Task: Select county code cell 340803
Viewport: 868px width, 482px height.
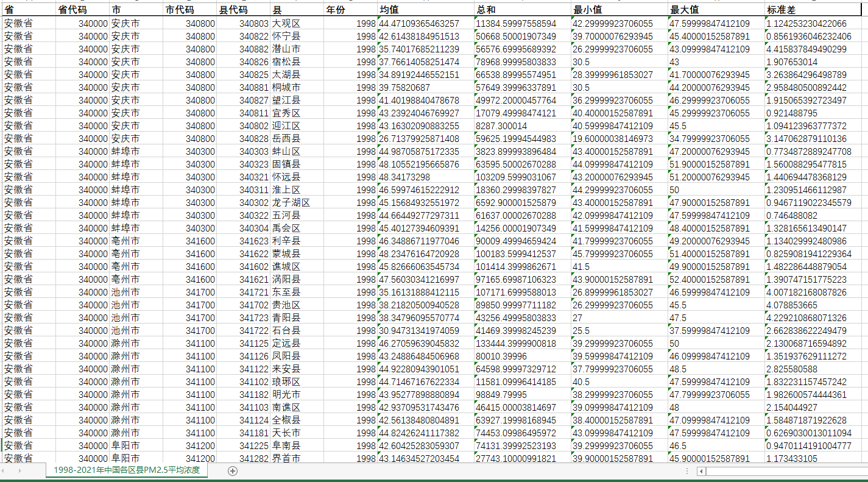Action: pos(244,23)
